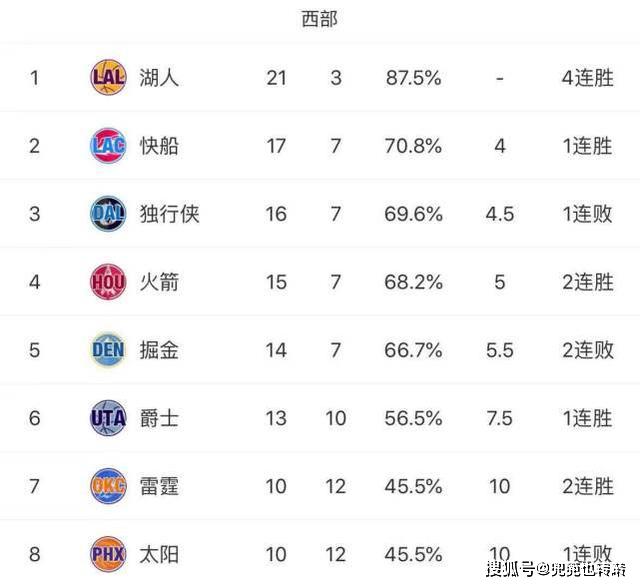The image size is (640, 586).
Task: Open the 快船 team name link
Action: 159,146
